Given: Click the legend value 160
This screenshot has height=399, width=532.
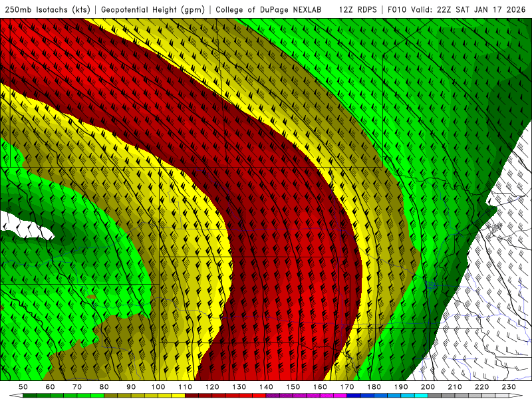Looking at the screenshot, I should [320, 387].
